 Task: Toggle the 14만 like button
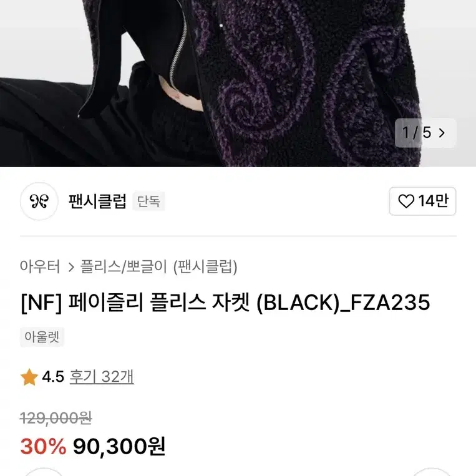(x=422, y=202)
